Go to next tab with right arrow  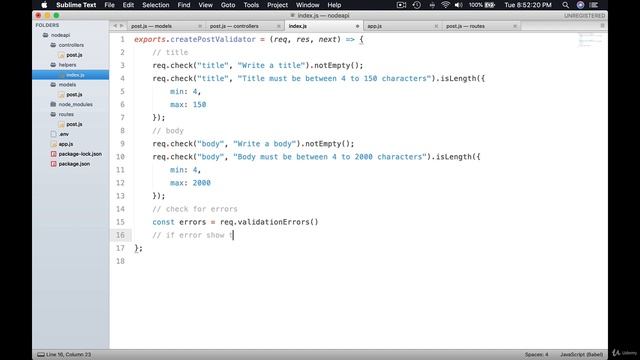pyautogui.click(x=122, y=26)
